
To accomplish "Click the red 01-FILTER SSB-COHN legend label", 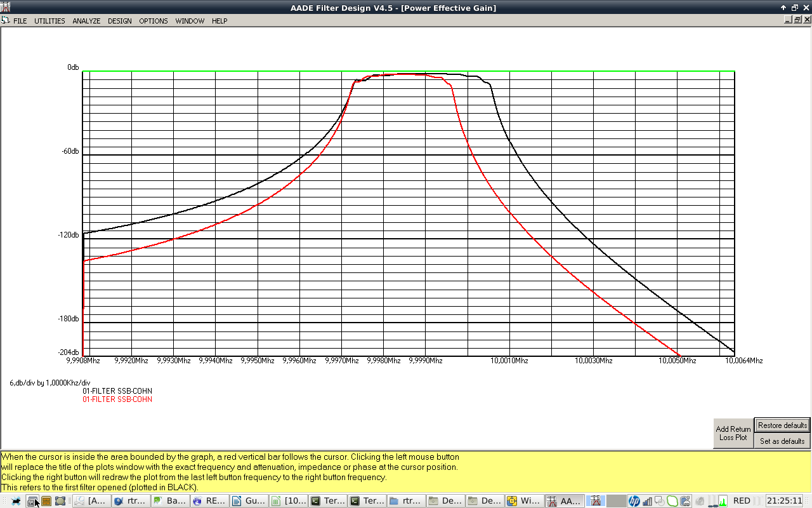I will click(x=117, y=399).
